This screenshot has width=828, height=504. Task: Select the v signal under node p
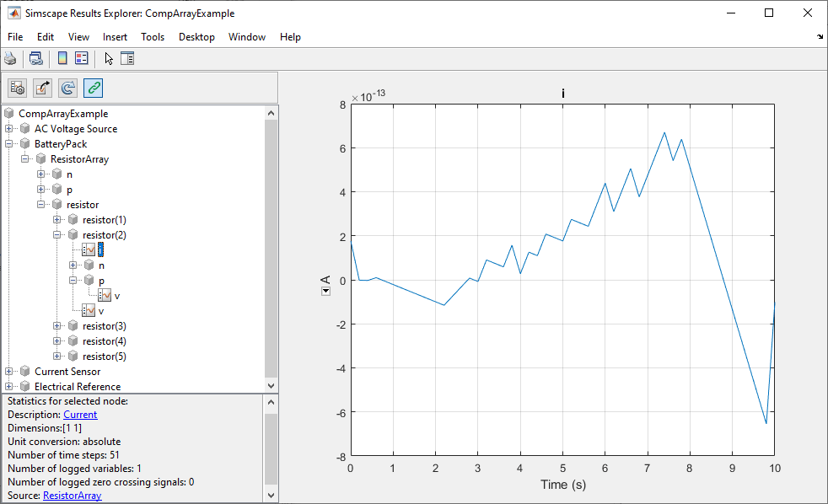click(116, 296)
